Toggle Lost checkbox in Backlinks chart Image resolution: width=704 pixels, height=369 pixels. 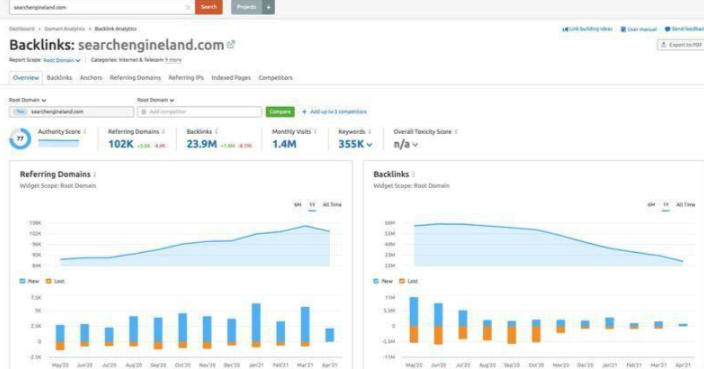402,281
